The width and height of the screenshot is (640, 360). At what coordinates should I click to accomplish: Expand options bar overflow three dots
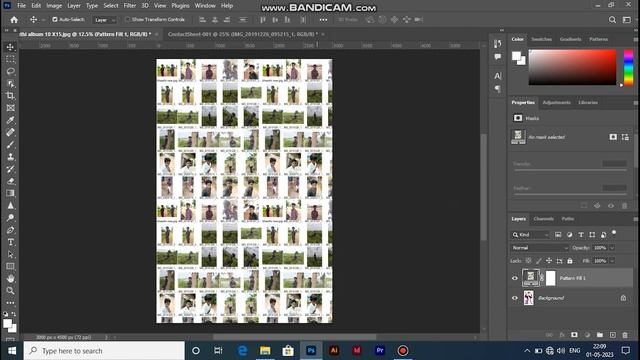323,20
